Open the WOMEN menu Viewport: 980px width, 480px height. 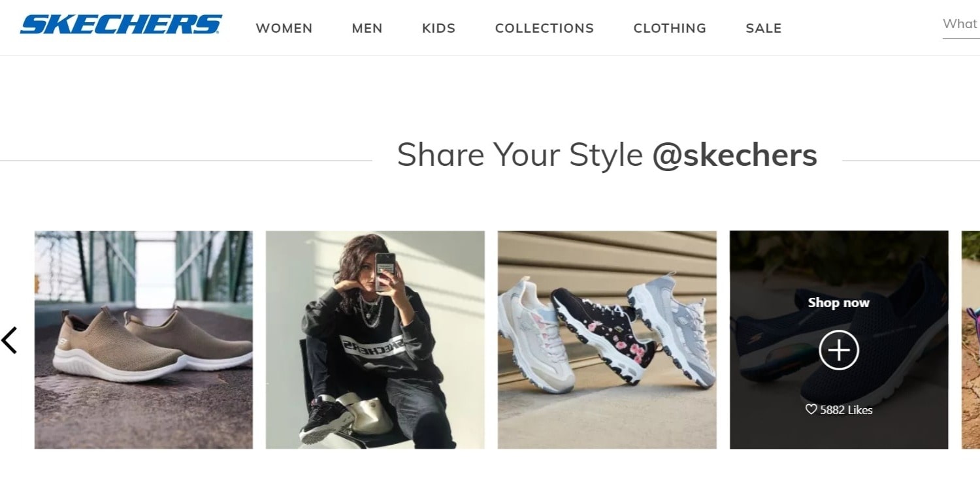click(284, 28)
